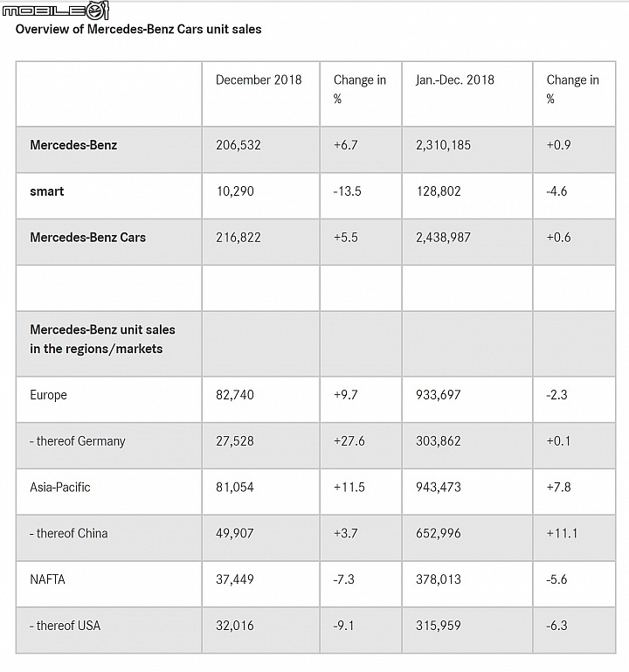
Task: Select the 652,996 China yearly sales cell
Action: point(439,533)
